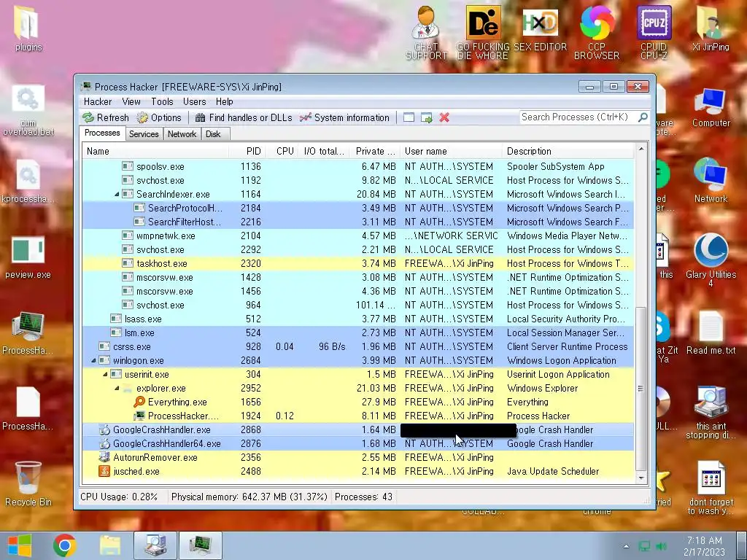Select the Computer desktop icon
The width and height of the screenshot is (747, 560).
pos(711,108)
